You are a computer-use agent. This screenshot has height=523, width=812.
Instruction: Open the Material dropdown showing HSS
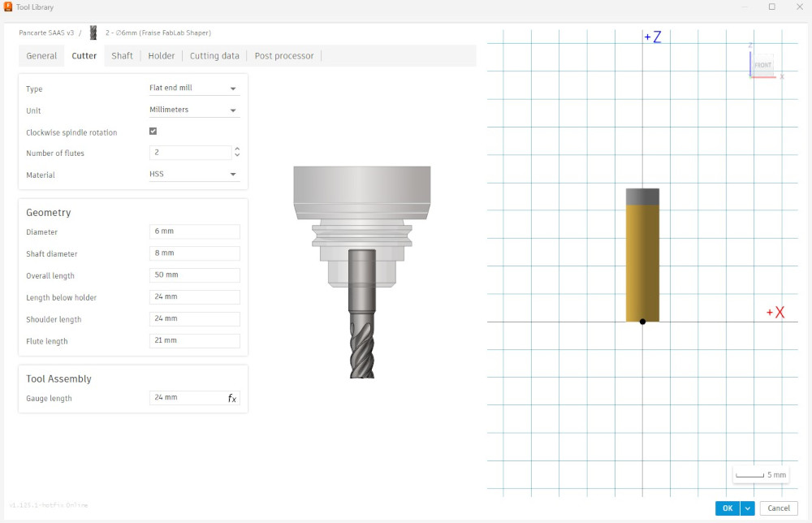click(194, 175)
